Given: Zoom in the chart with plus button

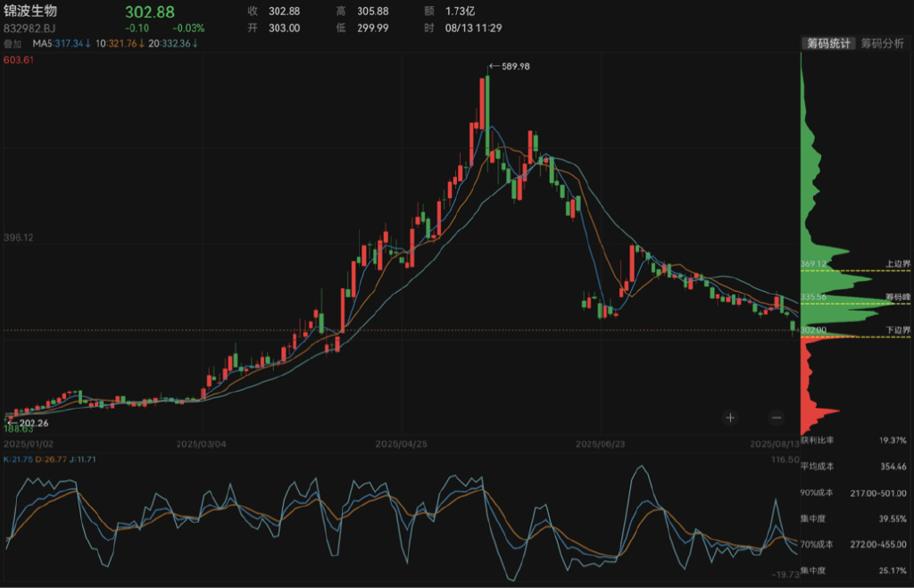Looking at the screenshot, I should coord(730,417).
